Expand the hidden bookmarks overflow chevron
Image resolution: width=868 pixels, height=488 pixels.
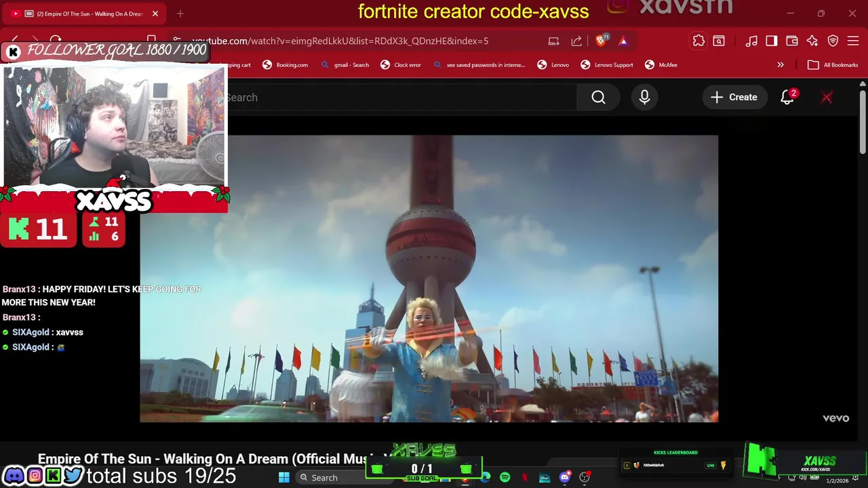pyautogui.click(x=781, y=65)
